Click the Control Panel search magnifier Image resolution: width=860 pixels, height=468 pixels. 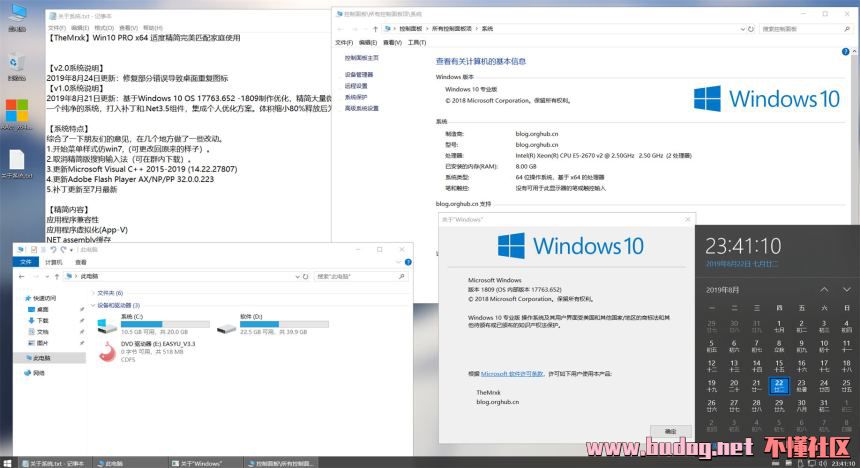coord(847,29)
